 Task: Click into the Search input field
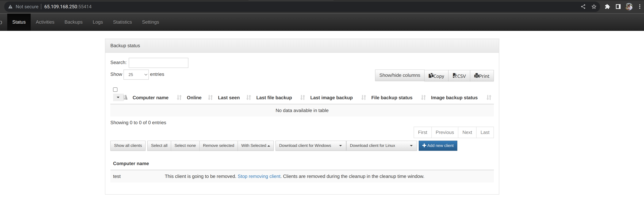[x=158, y=63]
